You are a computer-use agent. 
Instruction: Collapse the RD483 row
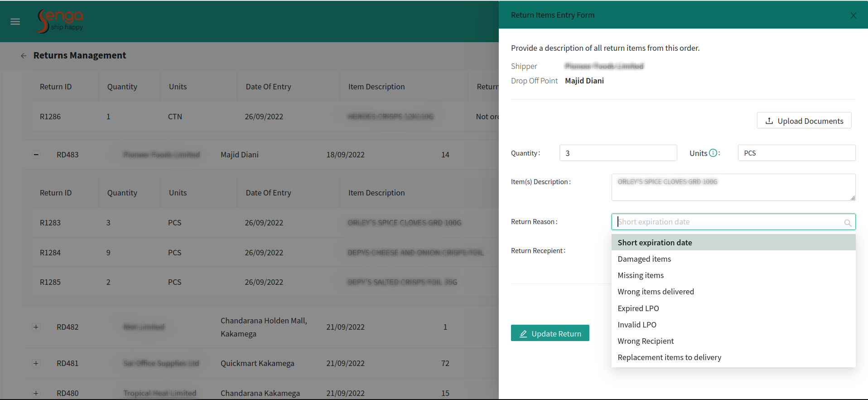coord(36,155)
